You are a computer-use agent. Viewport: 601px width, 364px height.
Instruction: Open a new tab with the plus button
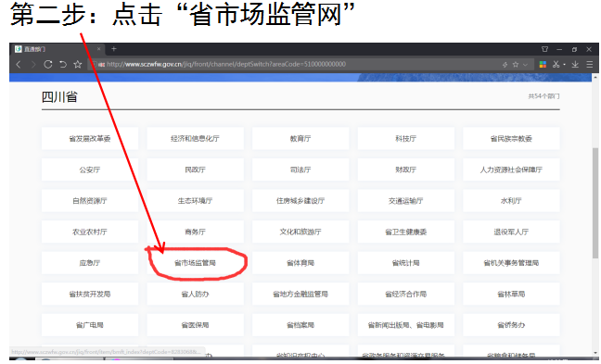(113, 49)
